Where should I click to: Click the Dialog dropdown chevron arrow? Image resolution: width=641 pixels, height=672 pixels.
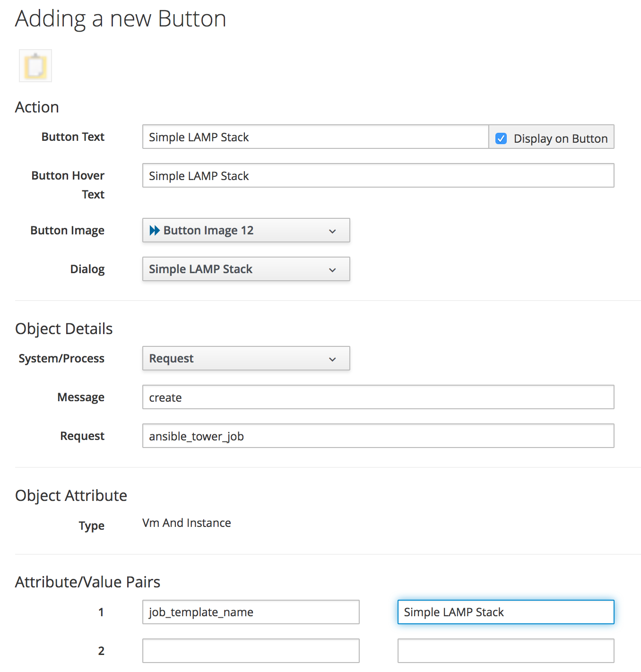point(332,270)
